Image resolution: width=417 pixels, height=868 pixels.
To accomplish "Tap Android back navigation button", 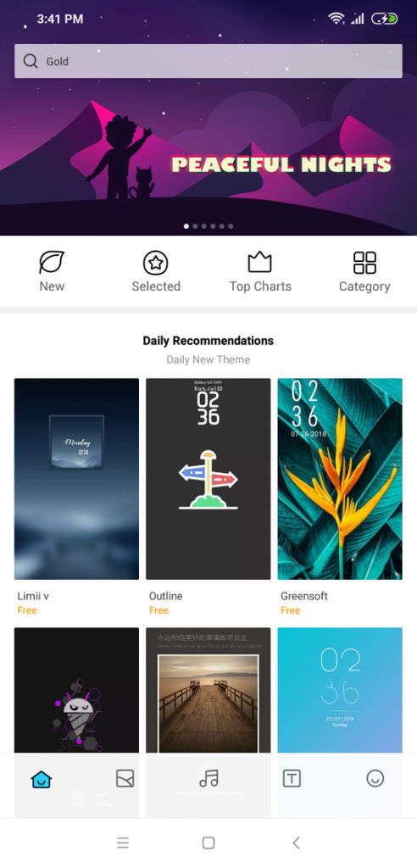I will point(297,843).
